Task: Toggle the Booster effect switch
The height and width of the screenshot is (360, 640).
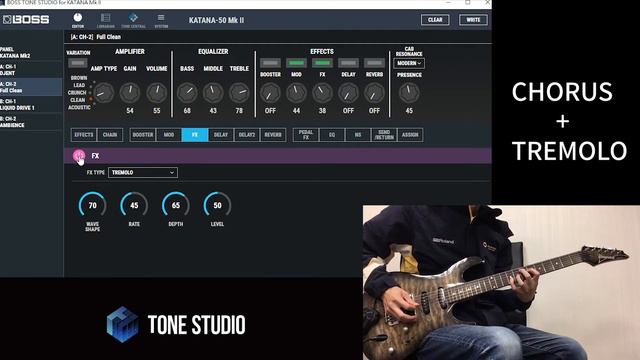Action: point(270,63)
